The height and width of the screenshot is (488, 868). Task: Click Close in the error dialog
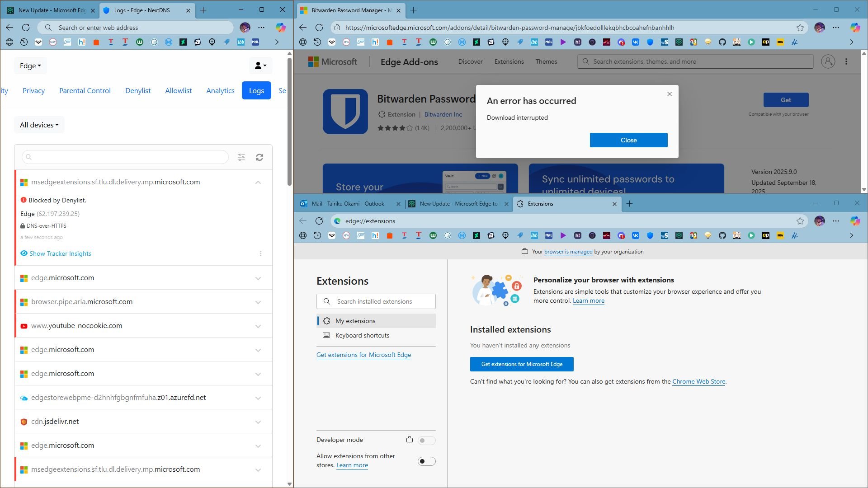(628, 140)
